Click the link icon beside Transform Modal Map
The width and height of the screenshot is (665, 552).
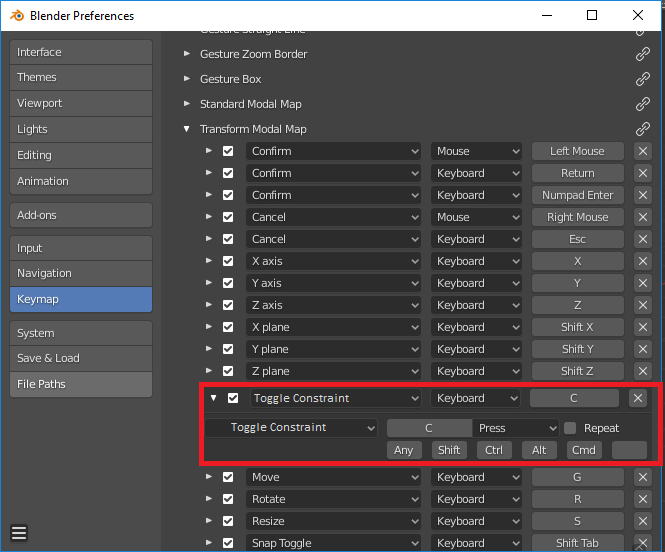coord(643,129)
